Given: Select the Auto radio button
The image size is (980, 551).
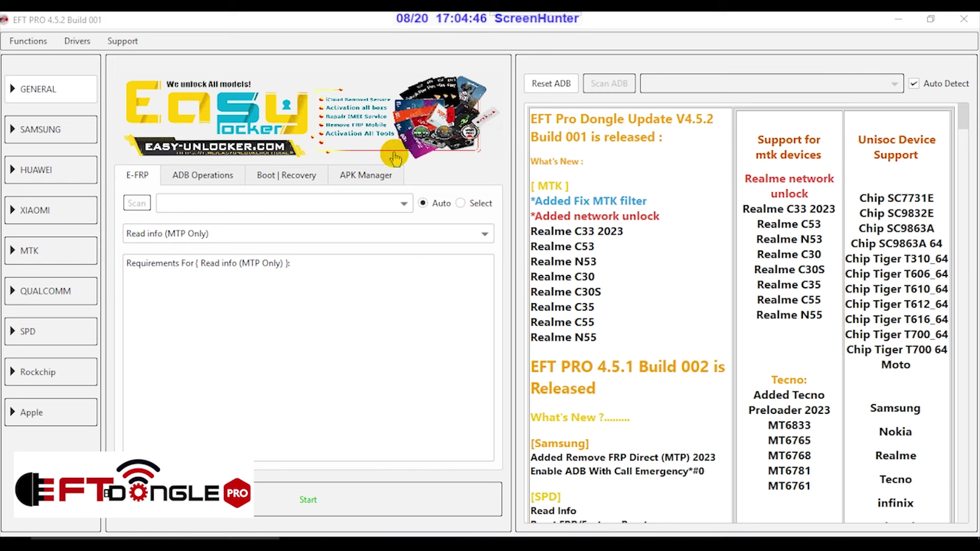Looking at the screenshot, I should click(423, 203).
